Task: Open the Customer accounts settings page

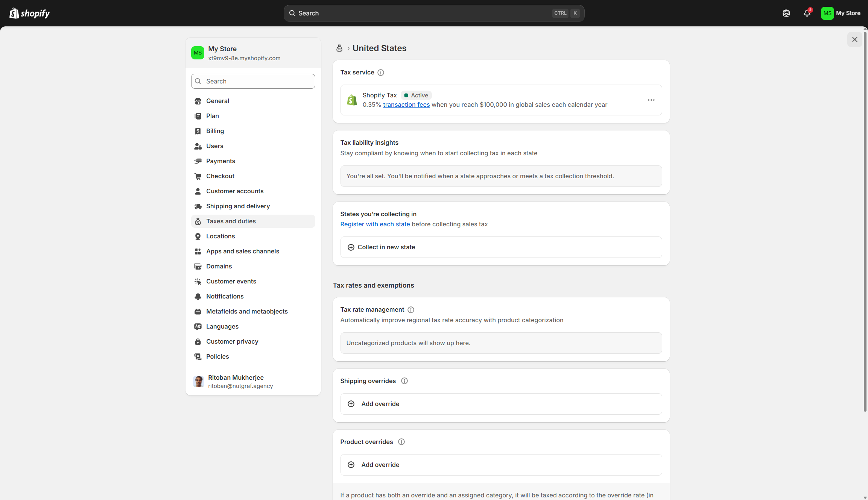Action: (x=234, y=191)
